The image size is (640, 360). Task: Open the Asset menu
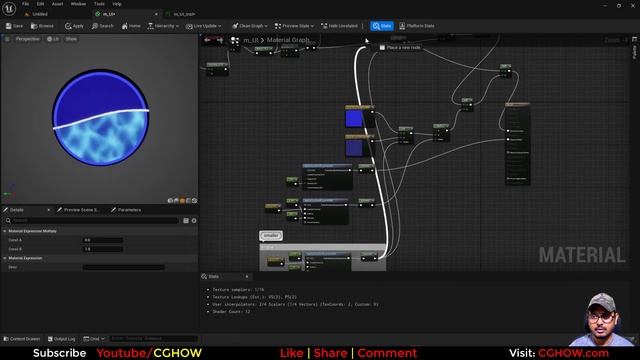tap(57, 4)
